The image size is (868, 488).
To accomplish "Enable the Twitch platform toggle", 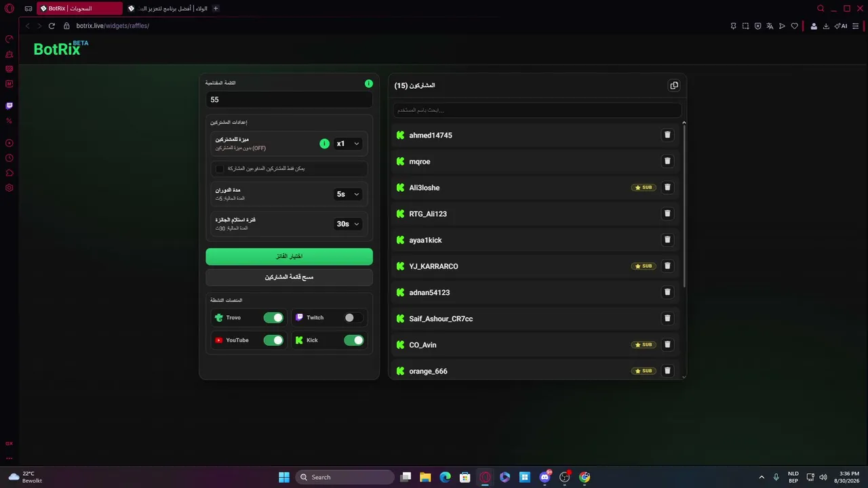I will point(353,318).
